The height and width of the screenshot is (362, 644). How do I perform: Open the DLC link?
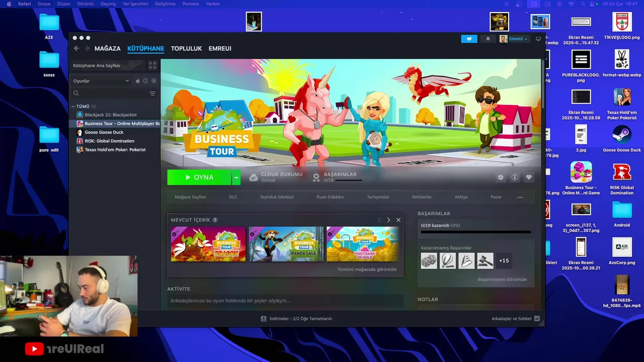click(233, 197)
